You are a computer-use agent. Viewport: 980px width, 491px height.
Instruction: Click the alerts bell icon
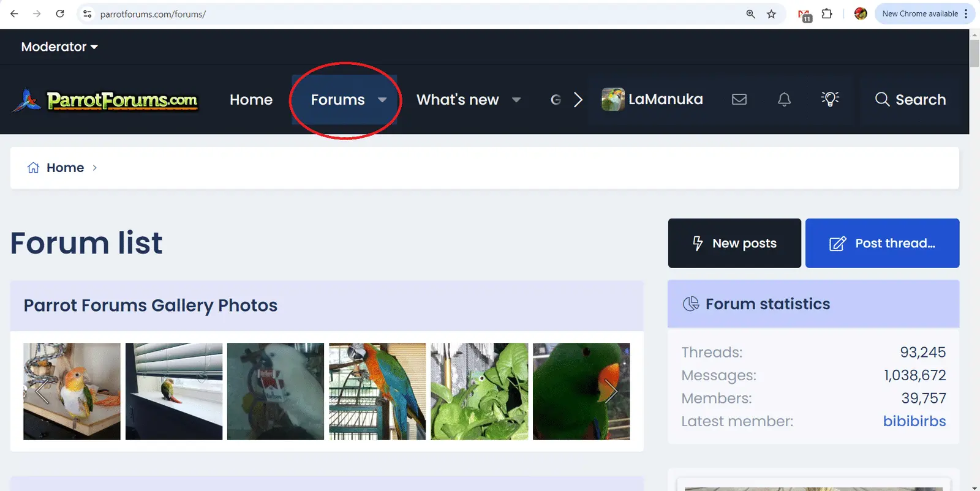[784, 99]
